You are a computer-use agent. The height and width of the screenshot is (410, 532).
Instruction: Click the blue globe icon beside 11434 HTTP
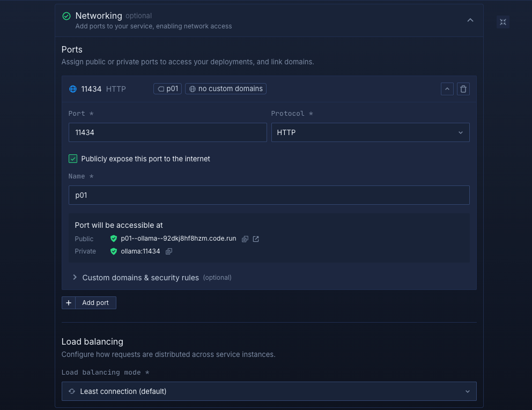[x=73, y=89]
